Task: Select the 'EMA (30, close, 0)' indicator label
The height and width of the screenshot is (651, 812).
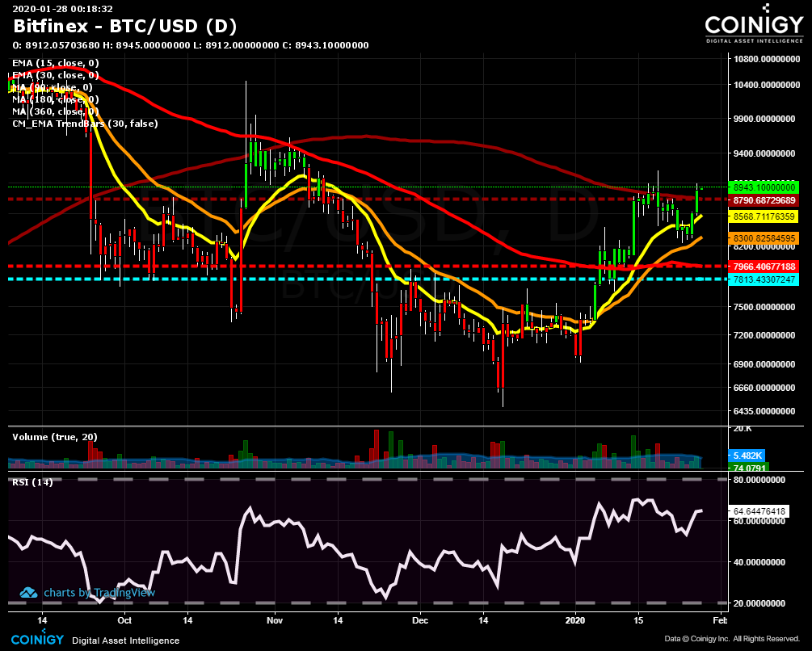Action: click(x=56, y=76)
